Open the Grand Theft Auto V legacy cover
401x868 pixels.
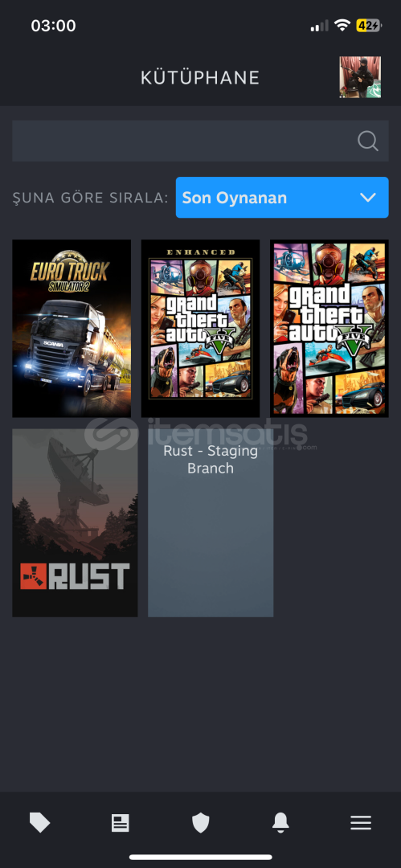329,328
